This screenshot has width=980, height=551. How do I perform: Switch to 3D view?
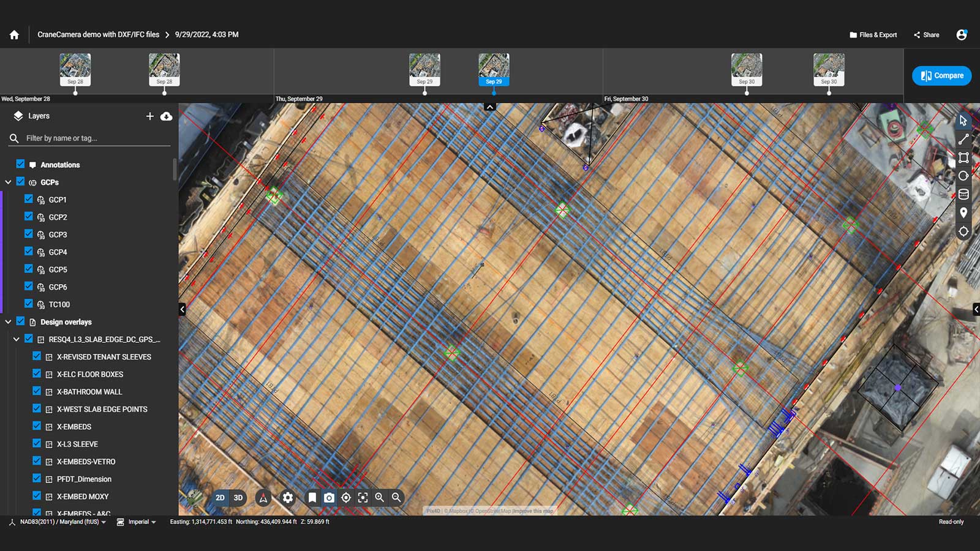tap(238, 498)
